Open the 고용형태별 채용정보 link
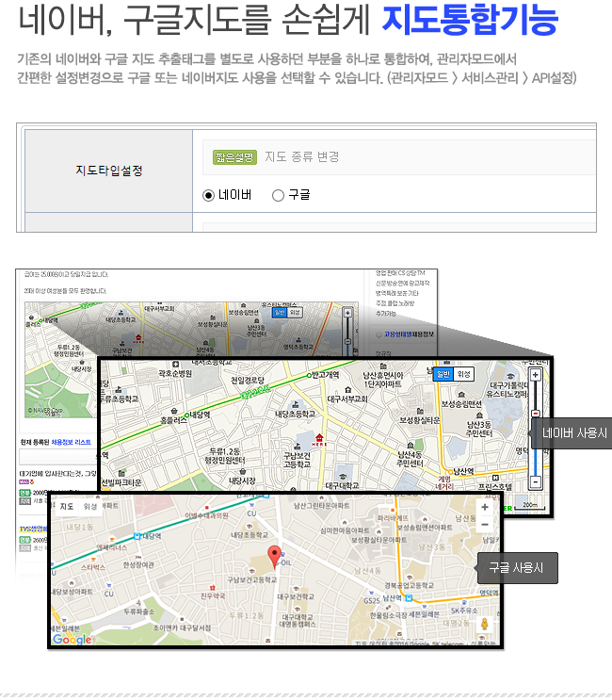Viewport: 612px width, 700px height. click(409, 334)
